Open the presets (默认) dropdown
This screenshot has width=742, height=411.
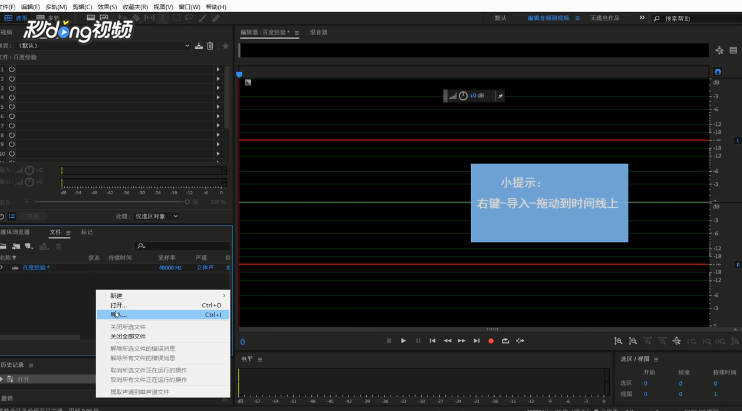point(102,46)
